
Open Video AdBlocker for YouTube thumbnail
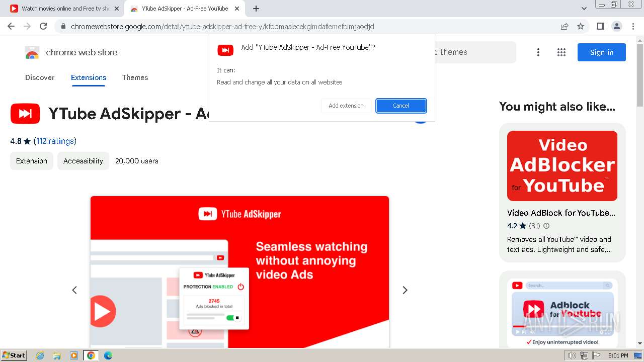coord(562,166)
